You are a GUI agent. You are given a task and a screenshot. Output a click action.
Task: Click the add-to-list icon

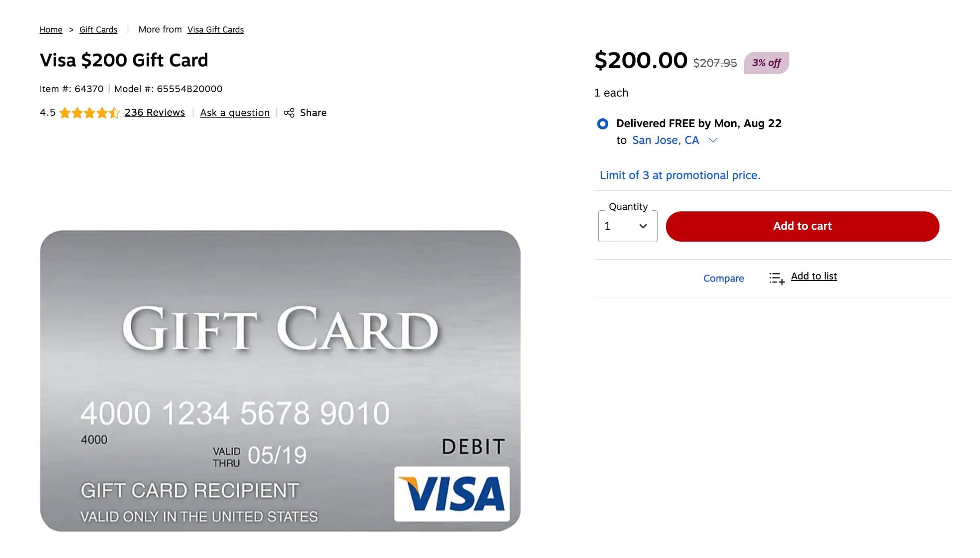(x=777, y=278)
